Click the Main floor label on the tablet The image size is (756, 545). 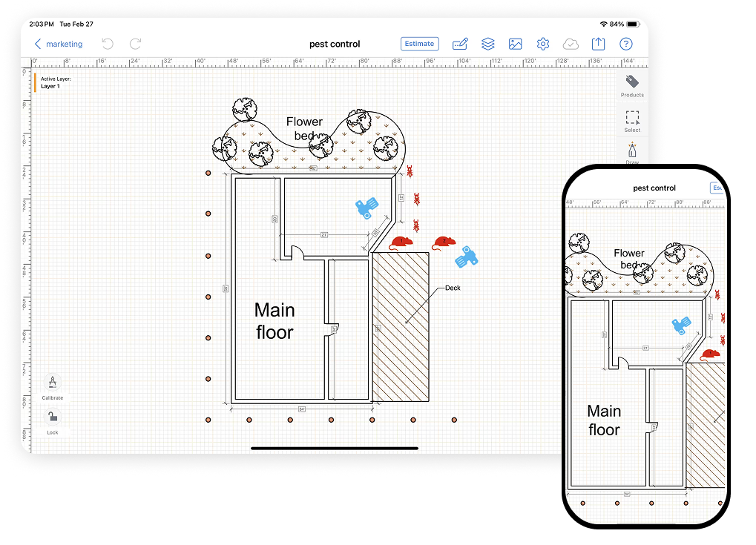275,321
